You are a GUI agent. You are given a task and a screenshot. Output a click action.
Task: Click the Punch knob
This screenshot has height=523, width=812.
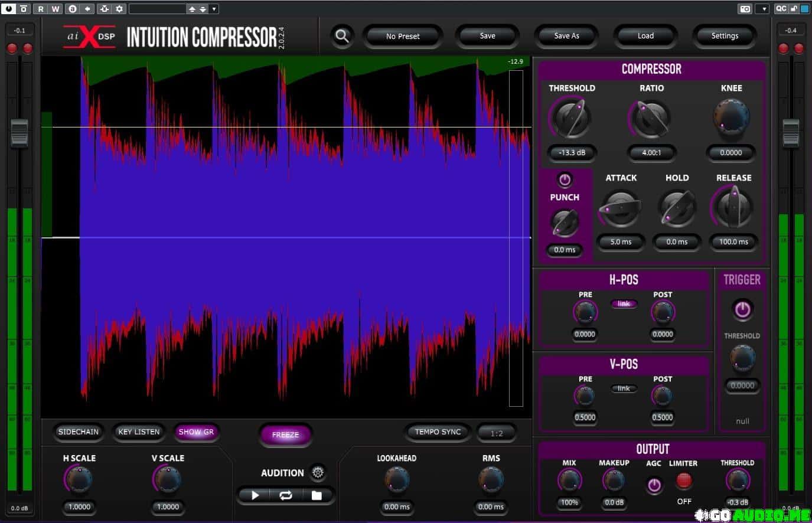point(565,223)
